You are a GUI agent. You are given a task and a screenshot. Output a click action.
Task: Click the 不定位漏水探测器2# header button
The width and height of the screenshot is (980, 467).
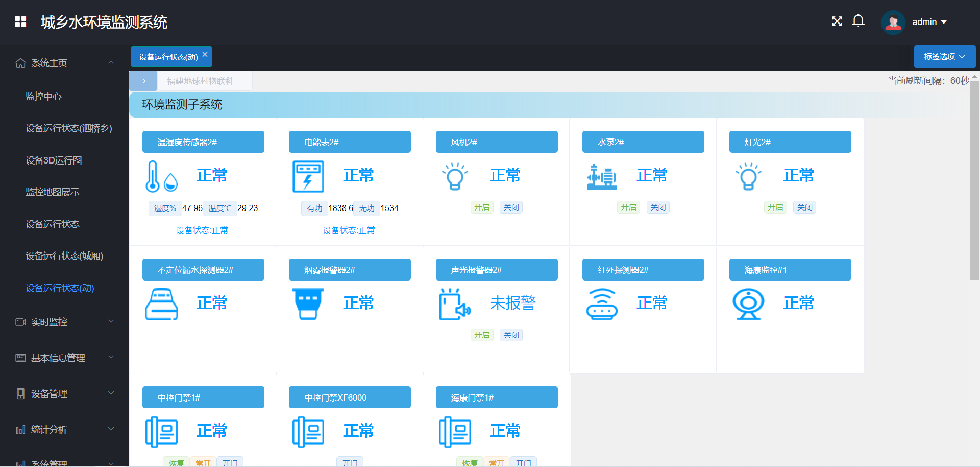203,269
